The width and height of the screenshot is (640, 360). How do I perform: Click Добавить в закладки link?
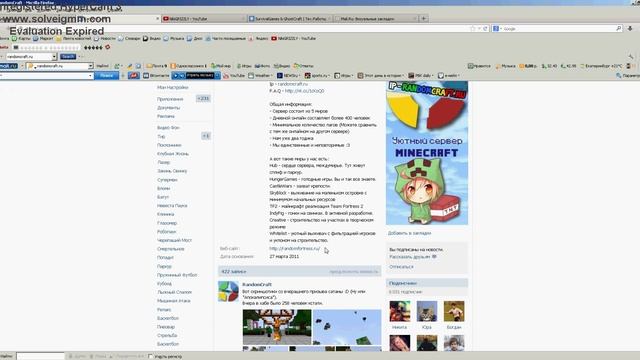click(x=409, y=233)
